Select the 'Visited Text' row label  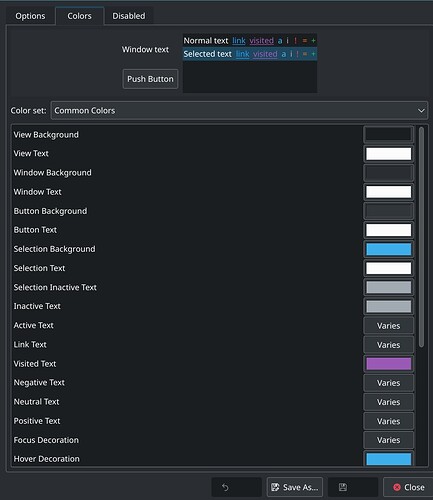tap(35, 364)
